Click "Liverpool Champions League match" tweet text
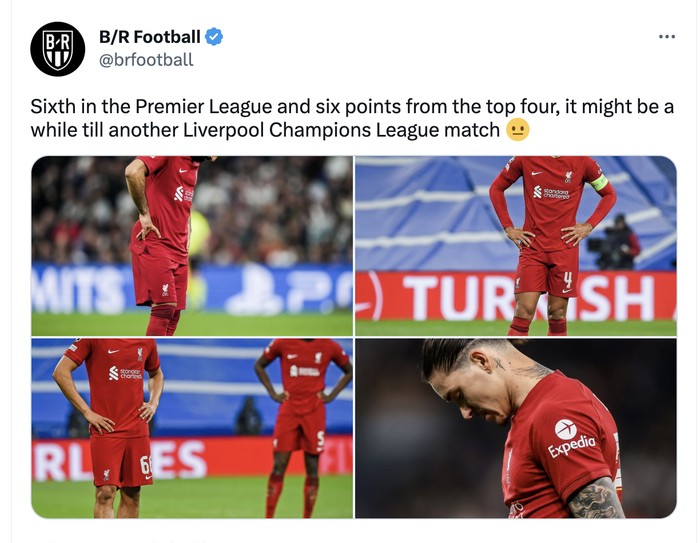This screenshot has width=700, height=543. click(x=341, y=130)
